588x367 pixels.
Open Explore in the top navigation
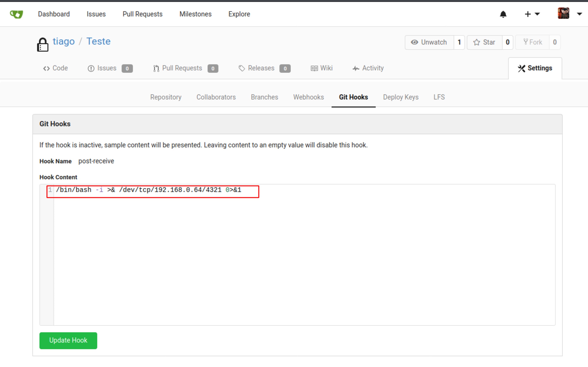[x=239, y=14]
